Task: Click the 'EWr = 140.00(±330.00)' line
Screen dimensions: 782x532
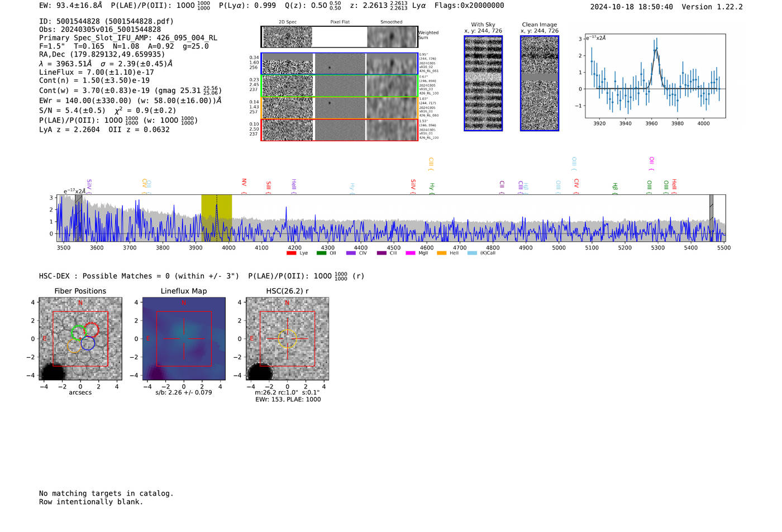Action: point(130,100)
